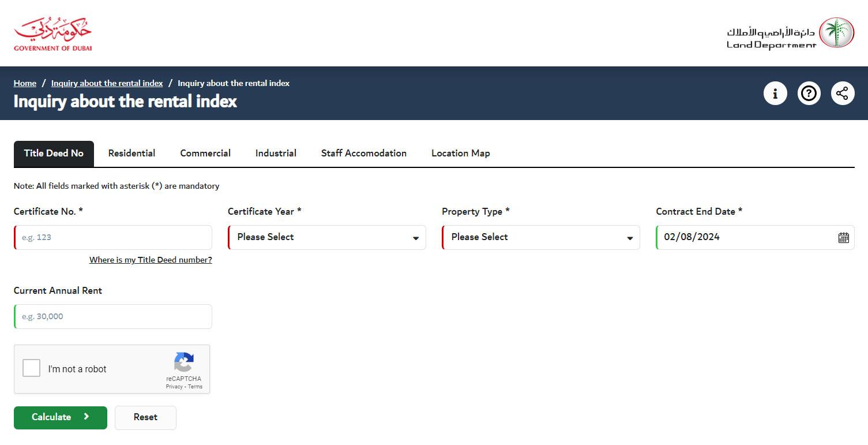The height and width of the screenshot is (445, 868).
Task: Click inside the Certificate No. input field
Action: click(112, 237)
